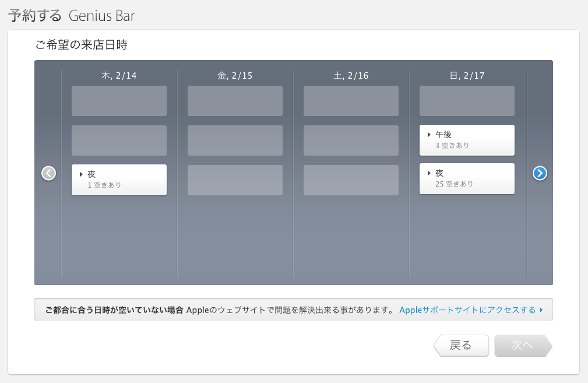Open the Appleサポートサイトにアクセスする link

(x=471, y=310)
